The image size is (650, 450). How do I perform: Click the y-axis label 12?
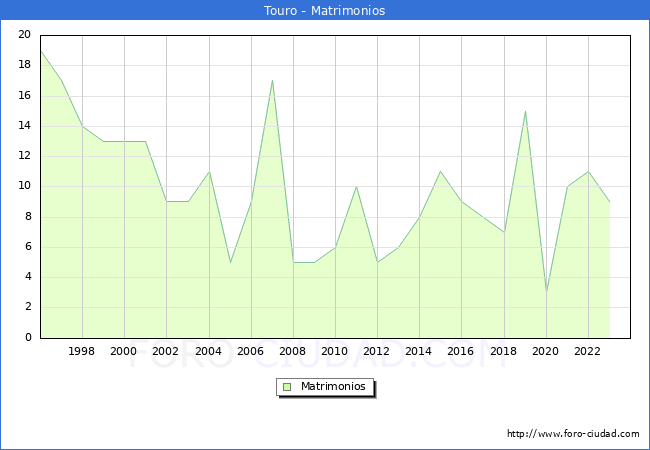[x=25, y=156]
